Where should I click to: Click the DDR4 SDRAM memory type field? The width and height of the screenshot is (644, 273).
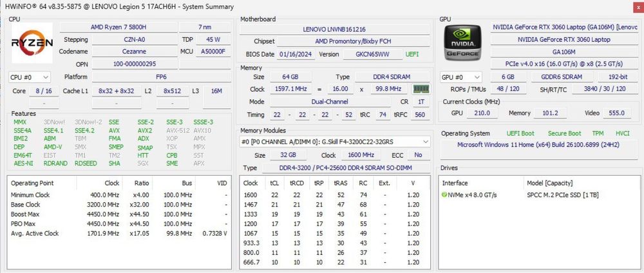click(392, 77)
